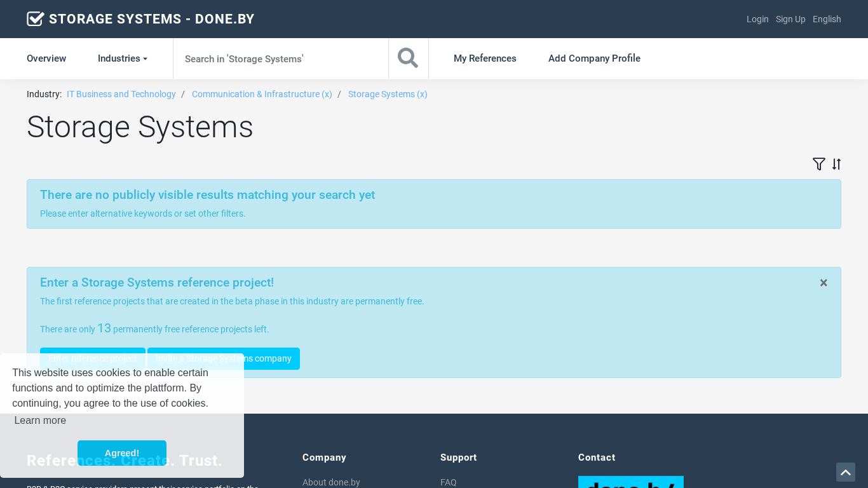
Task: Dismiss the reference project notice with X
Action: (824, 283)
